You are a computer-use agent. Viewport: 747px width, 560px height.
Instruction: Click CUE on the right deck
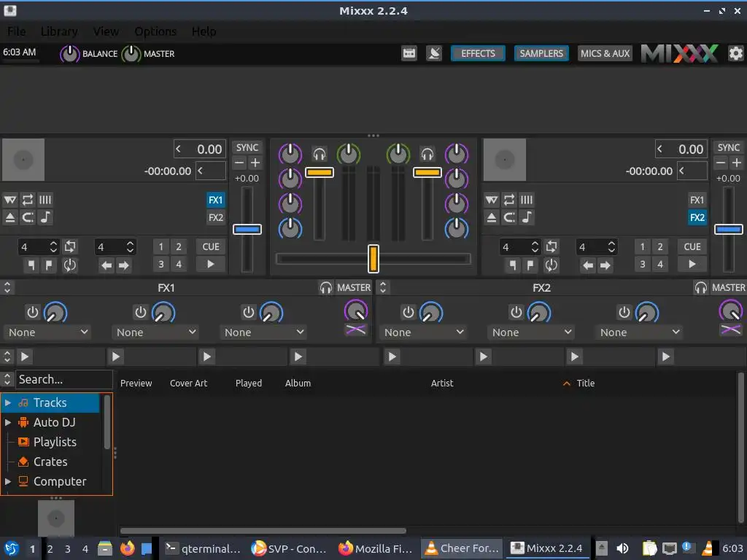tap(692, 246)
